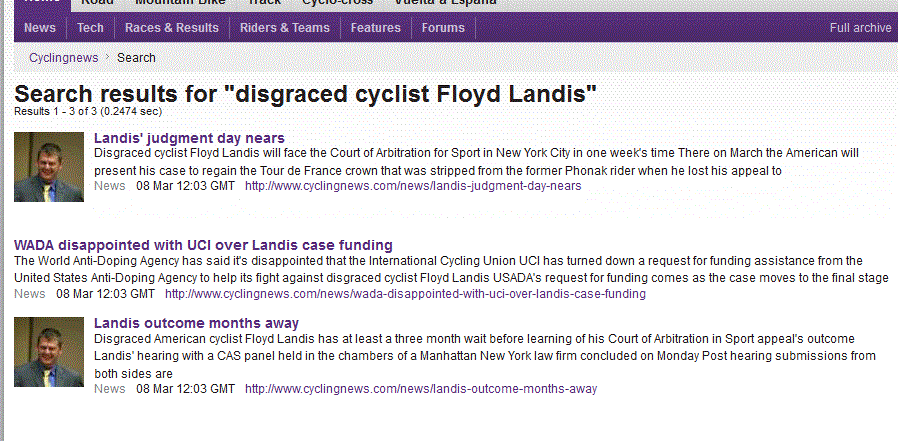
Task: Select Riders & Teams in navigation
Action: click(285, 28)
